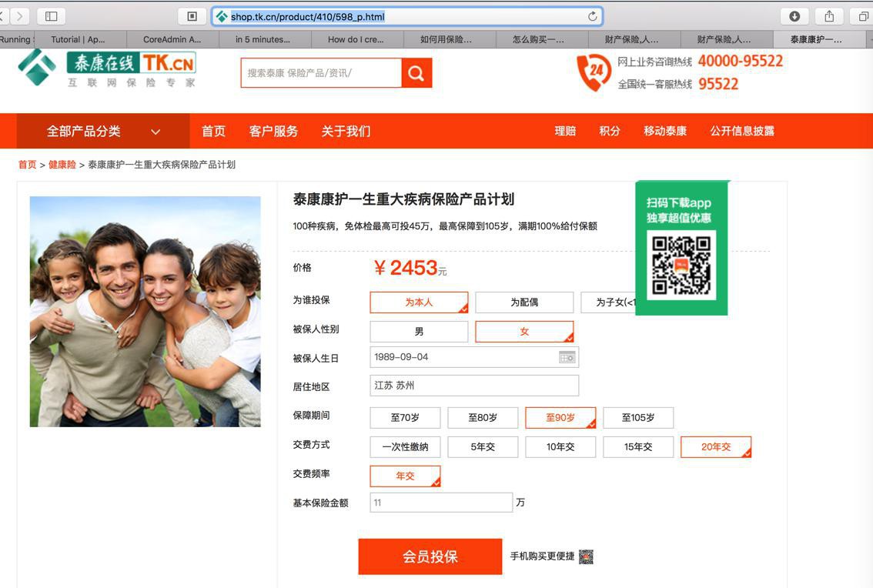The image size is (873, 588).
Task: Choose coverage period 至80岁
Action: (483, 418)
